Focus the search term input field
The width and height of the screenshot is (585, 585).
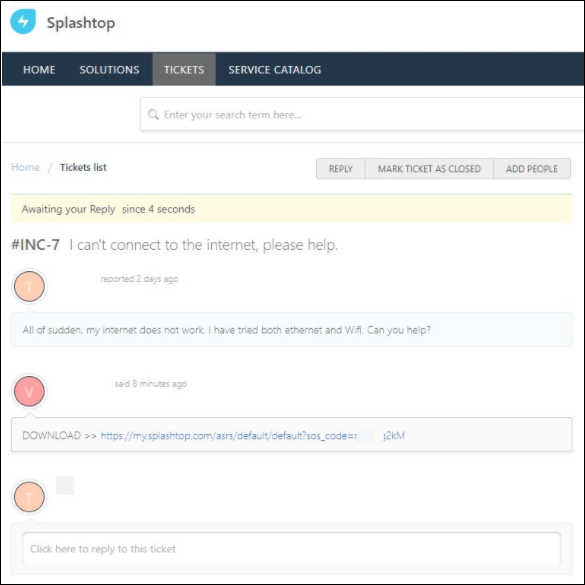[x=362, y=115]
